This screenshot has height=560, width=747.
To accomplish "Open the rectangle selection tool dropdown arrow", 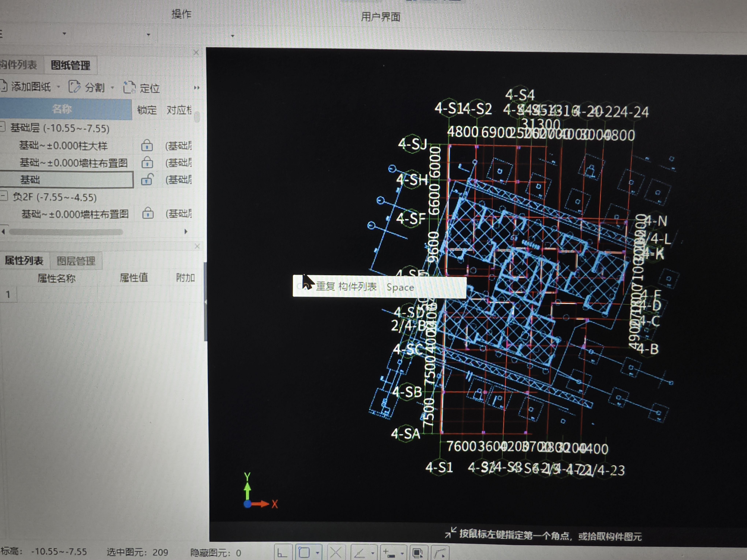I will coord(317,553).
